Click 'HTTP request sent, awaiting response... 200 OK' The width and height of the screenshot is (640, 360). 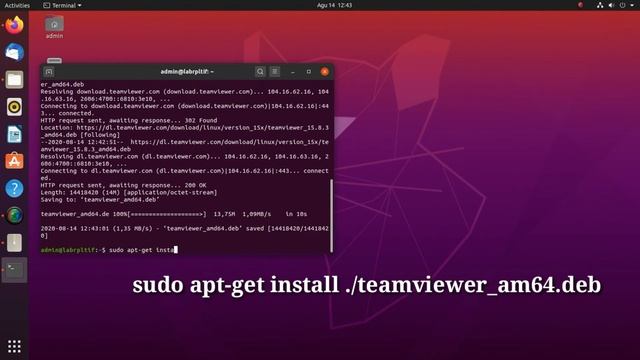(123, 185)
